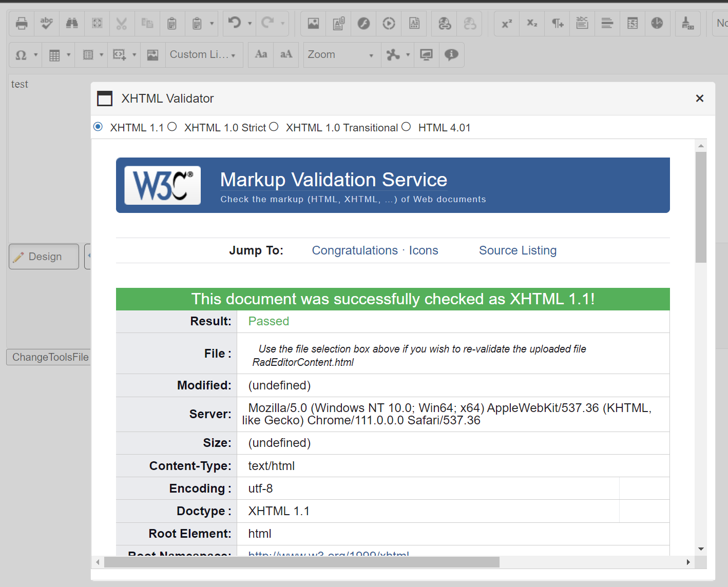Screen dimensions: 728x587
Task: Open the Media Manager play icon
Action: (x=389, y=23)
